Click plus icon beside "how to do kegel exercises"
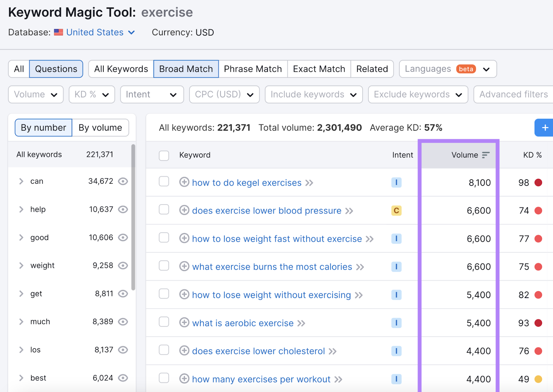 point(184,183)
